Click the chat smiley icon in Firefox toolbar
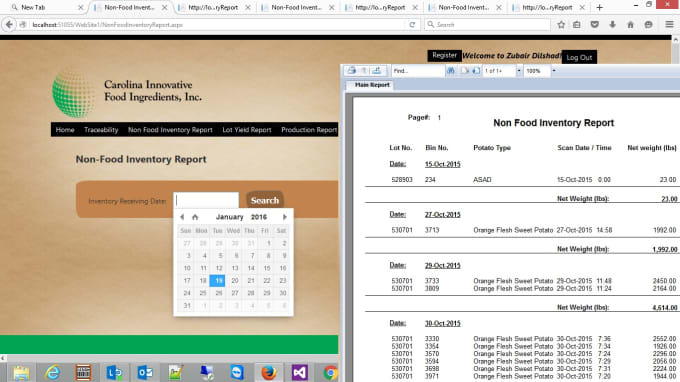Viewport: 680px width, 382px height. click(648, 25)
